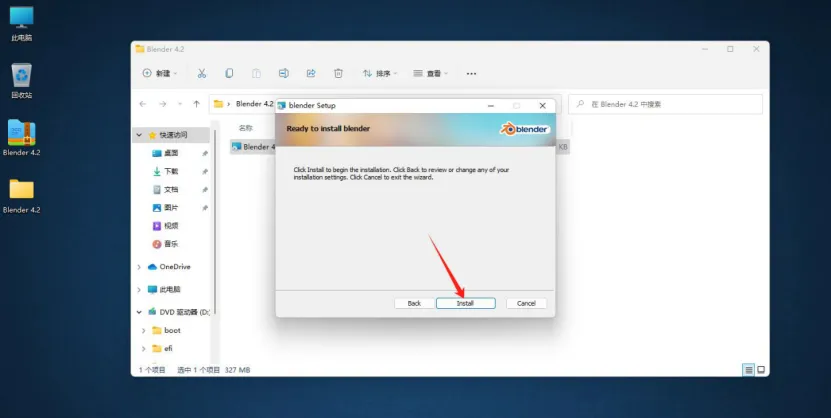Click the Rename icon in Explorer toolbar
831x418 pixels.
coord(284,73)
